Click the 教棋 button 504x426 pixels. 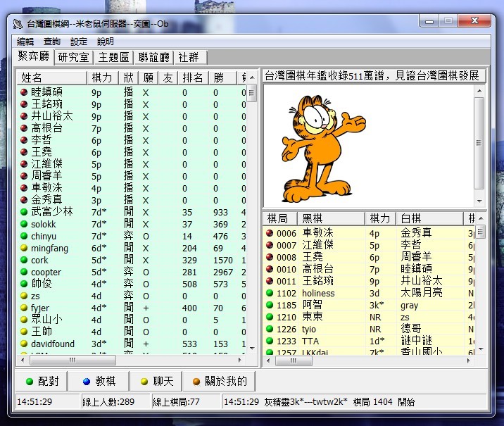99,382
